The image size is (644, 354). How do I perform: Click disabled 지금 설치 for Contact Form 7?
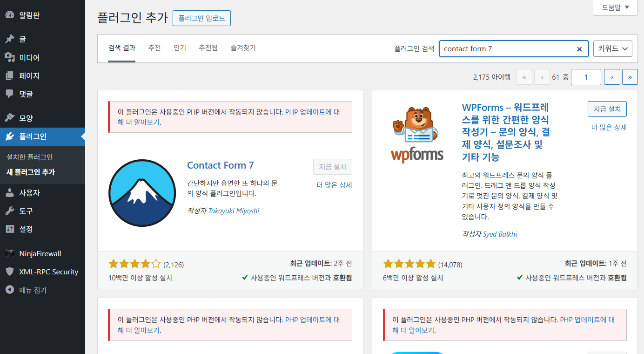coord(333,167)
